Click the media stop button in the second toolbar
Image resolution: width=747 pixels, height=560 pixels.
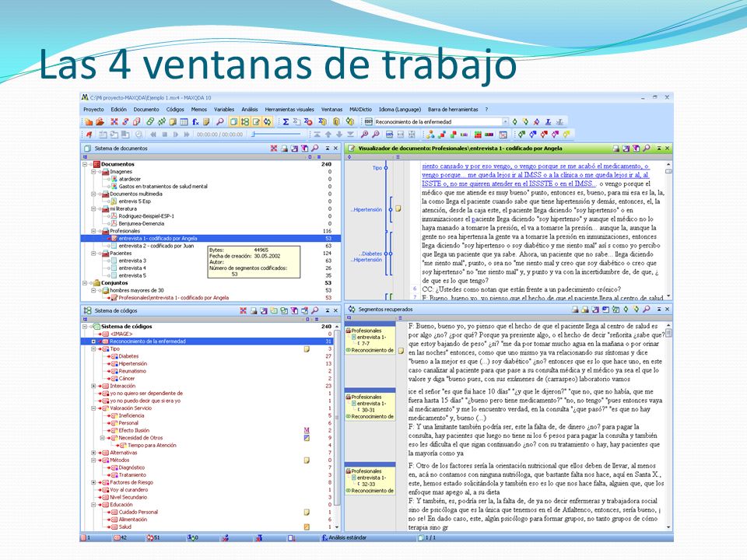[164, 135]
